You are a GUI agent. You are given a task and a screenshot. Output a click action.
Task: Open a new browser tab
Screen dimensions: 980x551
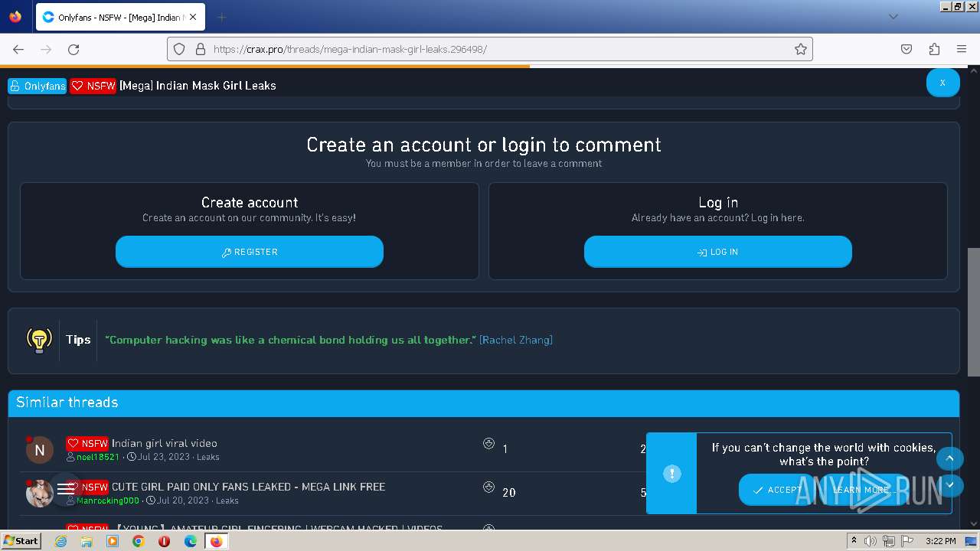[221, 17]
